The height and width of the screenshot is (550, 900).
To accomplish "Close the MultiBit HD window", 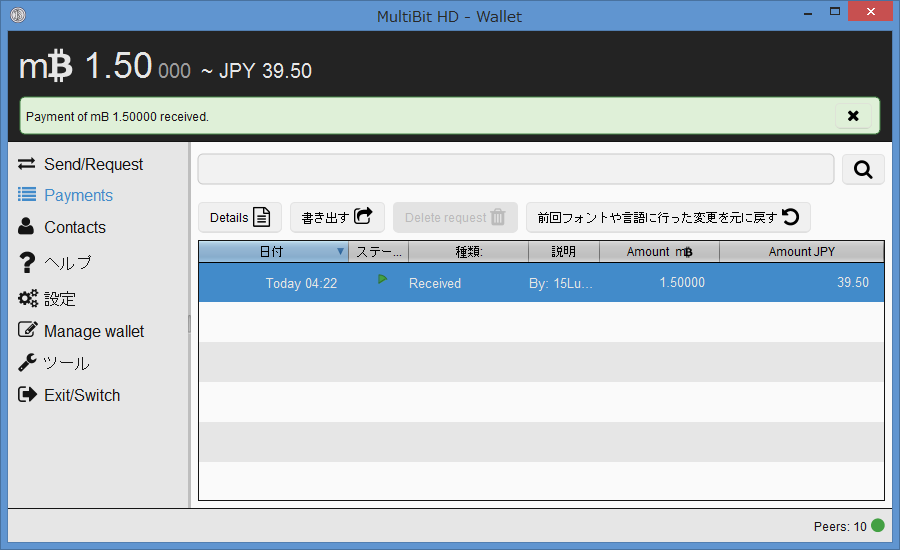I will tap(870, 11).
